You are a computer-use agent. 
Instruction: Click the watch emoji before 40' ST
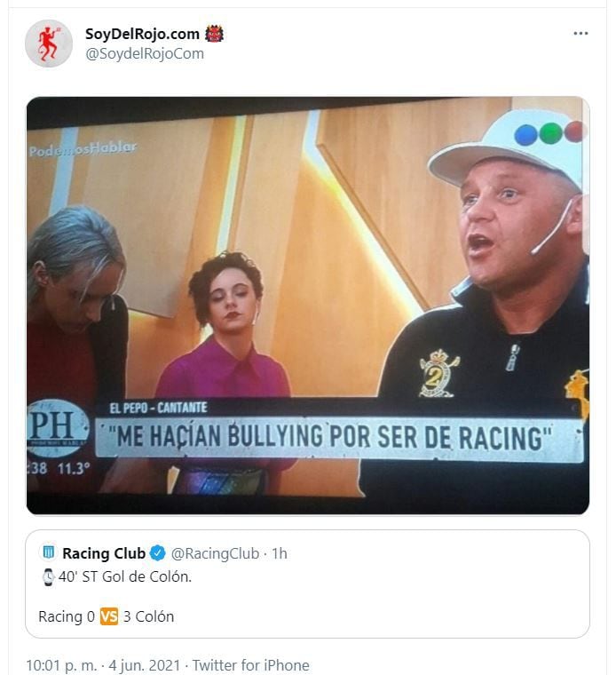48,576
